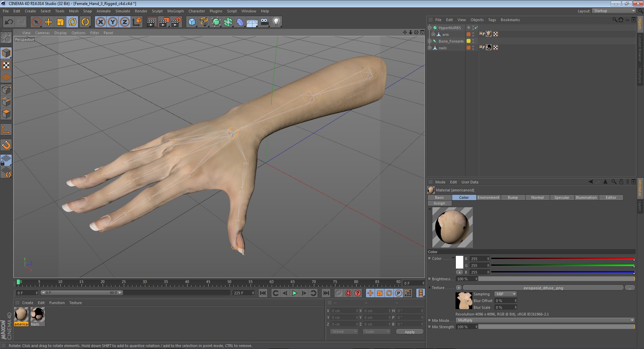The image size is (644, 349).
Task: Expand the nails object tree
Action: pos(430,48)
